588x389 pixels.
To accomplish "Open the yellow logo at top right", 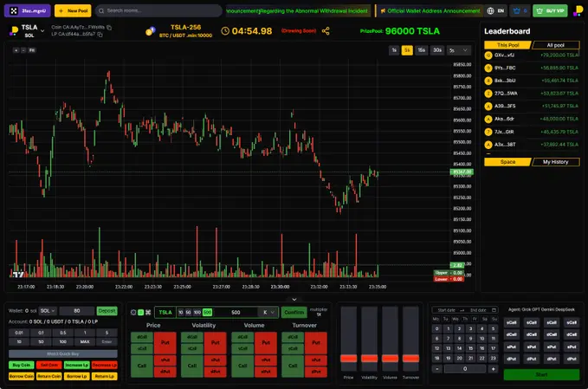I will point(578,10).
